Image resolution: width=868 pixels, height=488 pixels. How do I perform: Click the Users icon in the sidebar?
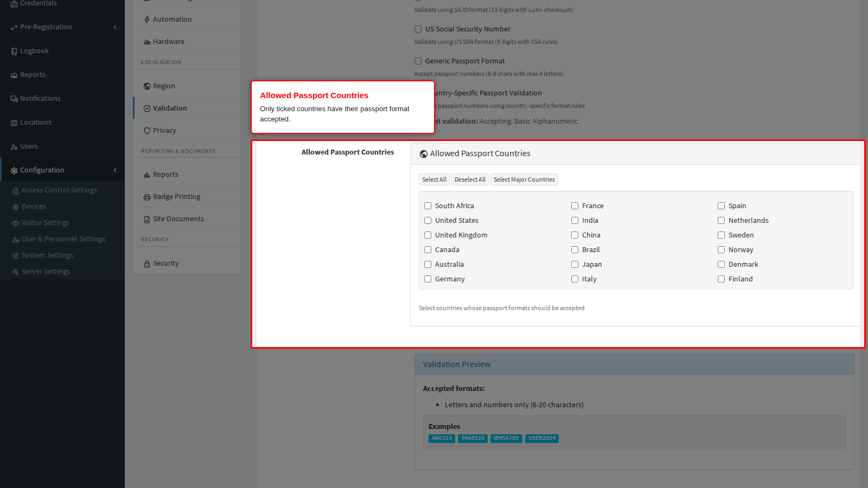14,146
